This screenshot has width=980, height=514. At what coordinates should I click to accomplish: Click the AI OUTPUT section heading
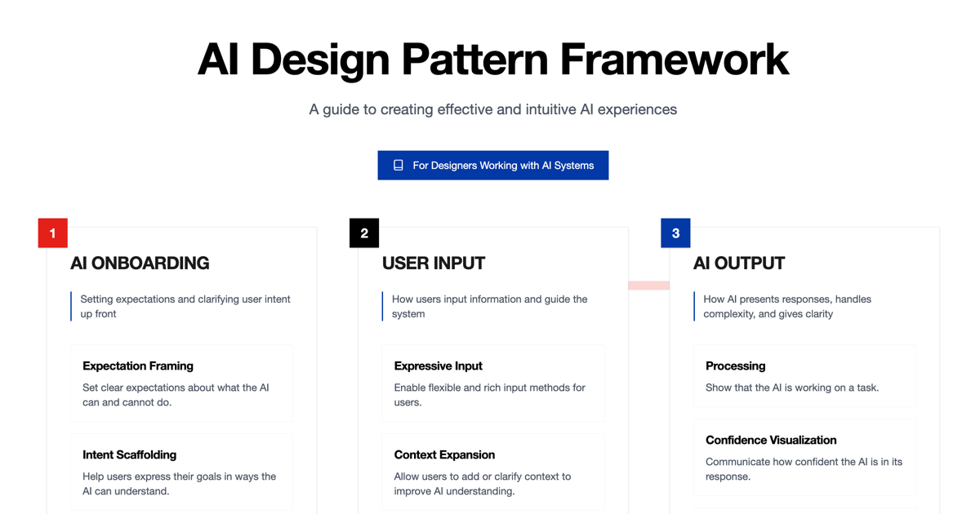pos(739,264)
